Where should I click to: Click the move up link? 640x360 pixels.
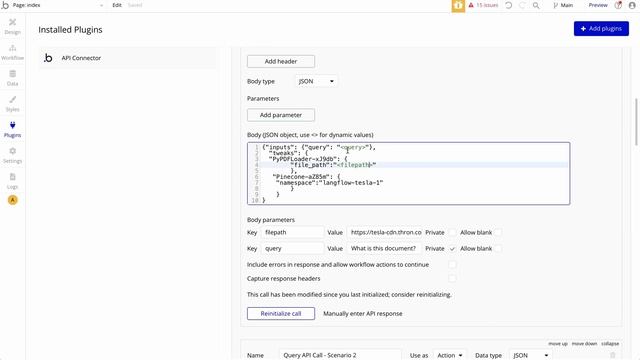(x=558, y=344)
